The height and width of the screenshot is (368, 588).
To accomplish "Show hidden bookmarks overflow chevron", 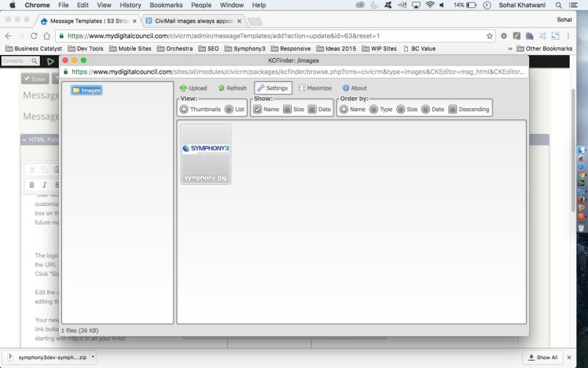I will click(510, 49).
